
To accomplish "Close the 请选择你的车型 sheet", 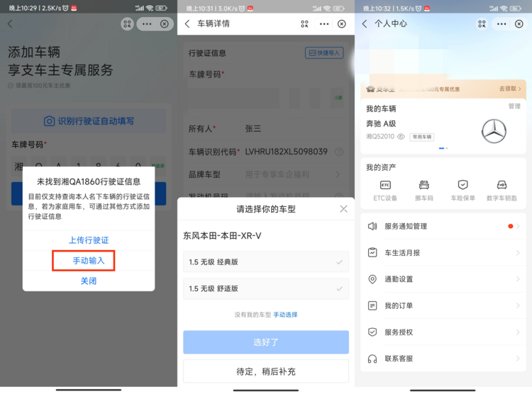I will [x=343, y=209].
